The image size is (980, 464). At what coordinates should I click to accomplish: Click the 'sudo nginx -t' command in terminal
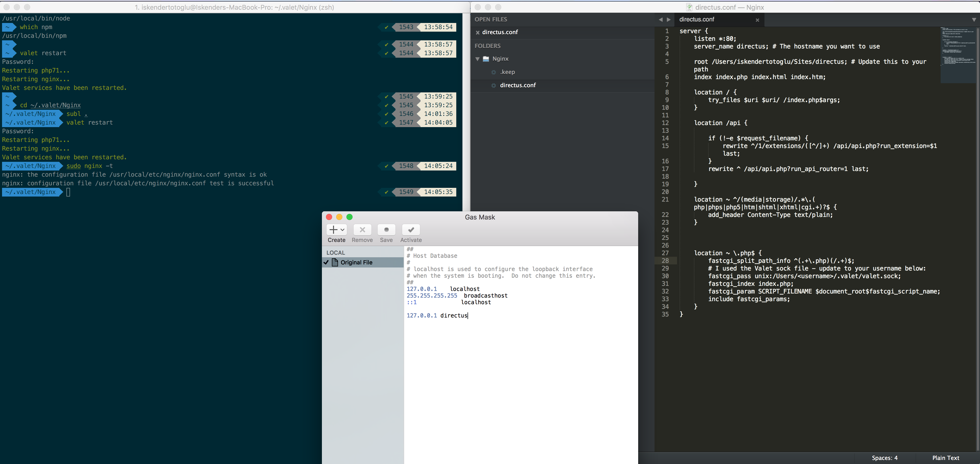click(x=89, y=166)
